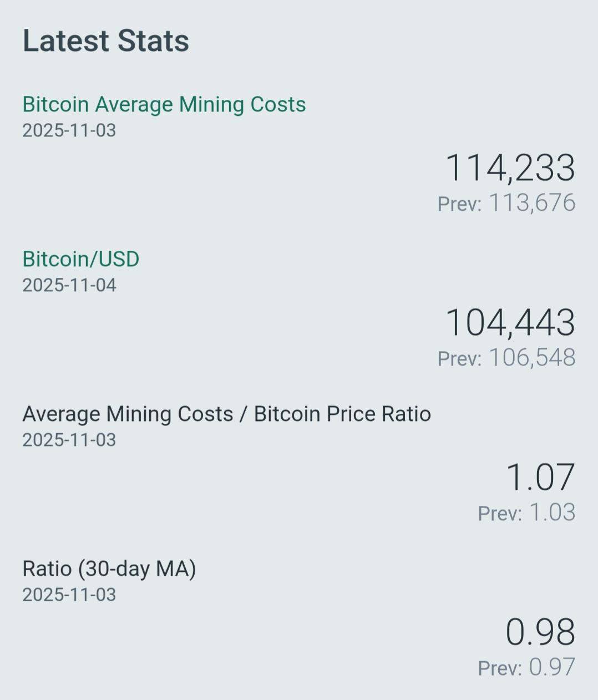This screenshot has width=598, height=700.
Task: Select the Average Mining Costs / Bitcoin Price Ratio label
Action: (x=226, y=414)
